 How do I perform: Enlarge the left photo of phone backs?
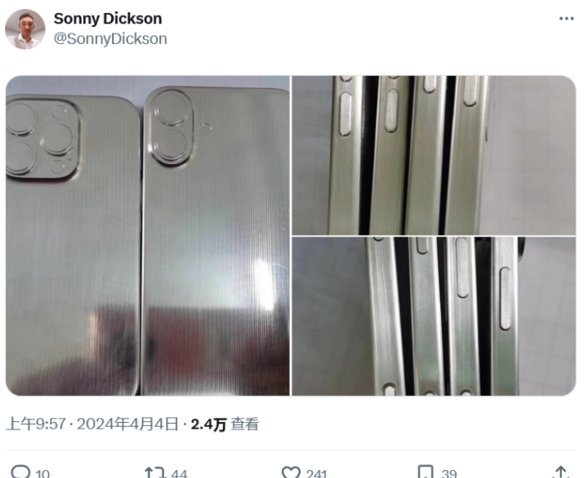(x=147, y=235)
